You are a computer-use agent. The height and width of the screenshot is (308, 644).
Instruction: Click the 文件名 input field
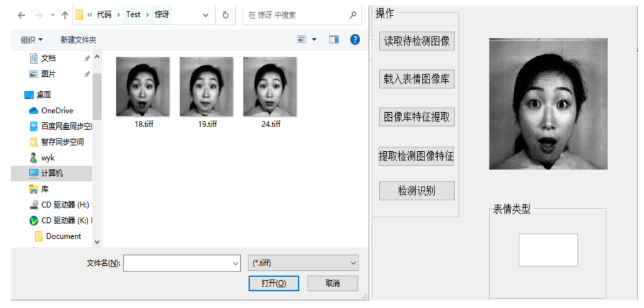(x=177, y=263)
